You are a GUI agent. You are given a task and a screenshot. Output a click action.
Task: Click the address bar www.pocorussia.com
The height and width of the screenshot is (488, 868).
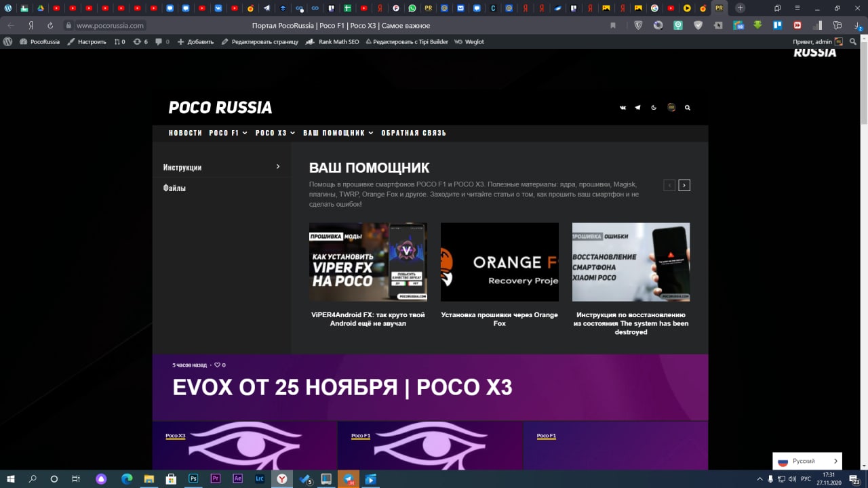coord(110,25)
